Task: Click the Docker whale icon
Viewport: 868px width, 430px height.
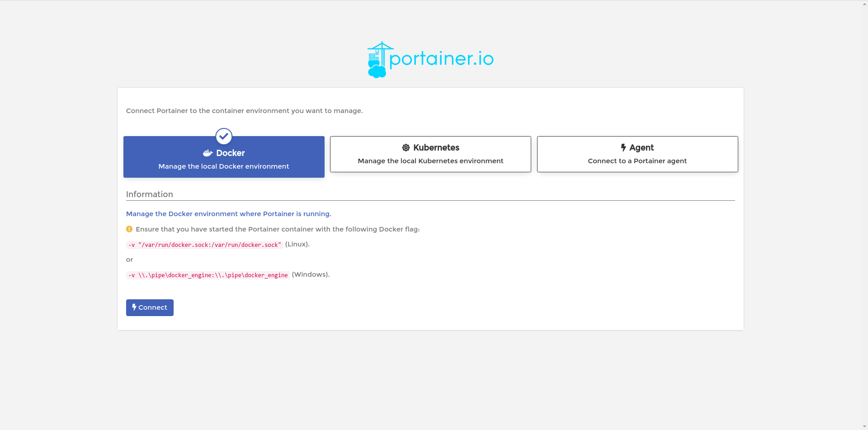Action: 208,153
